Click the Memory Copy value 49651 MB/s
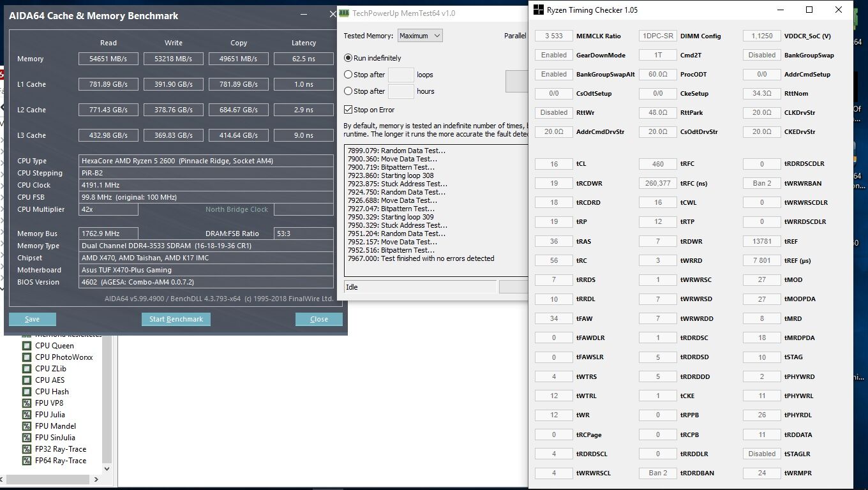 239,59
